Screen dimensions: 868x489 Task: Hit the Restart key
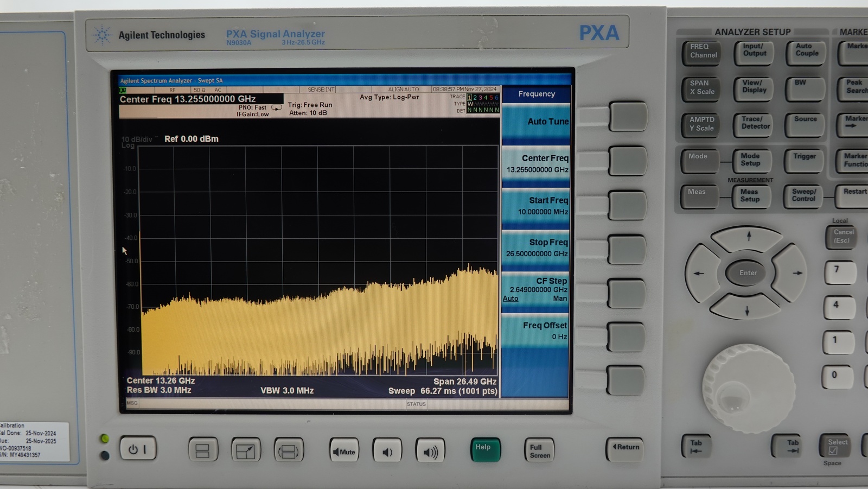click(x=852, y=196)
